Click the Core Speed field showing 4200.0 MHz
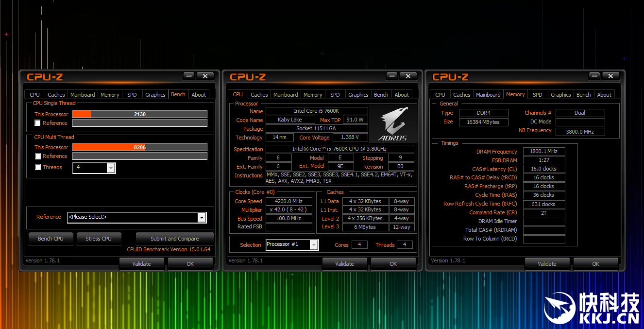 tap(288, 201)
